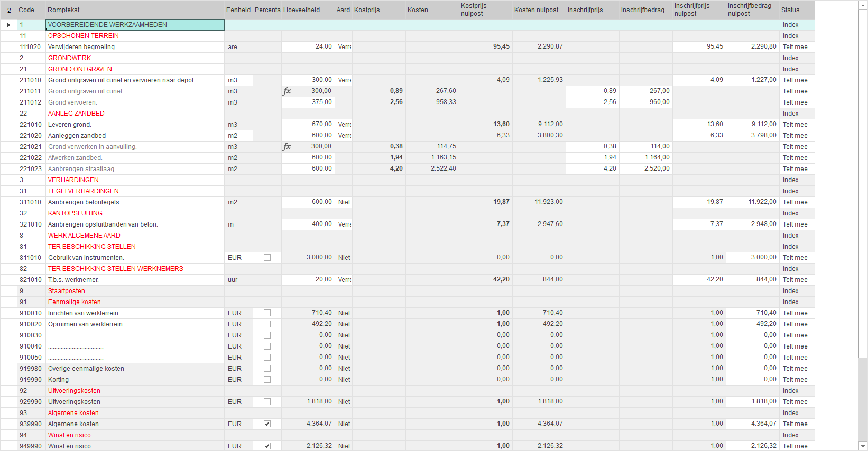Click the Inschrijfprijs column header
The height and width of the screenshot is (451, 868).
tap(592, 10)
